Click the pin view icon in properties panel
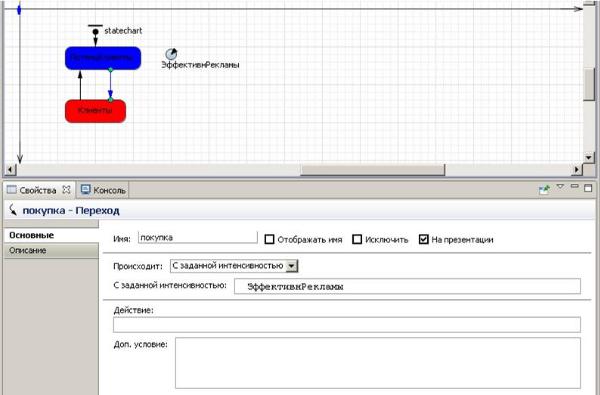This screenshot has height=395, width=600. [x=544, y=189]
